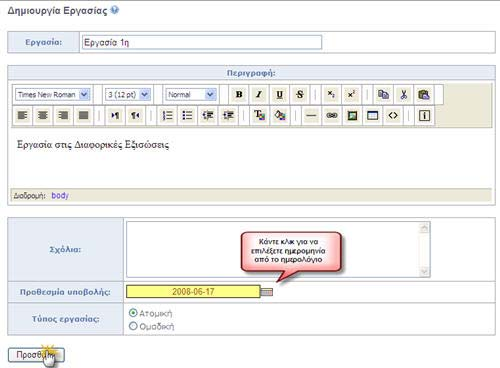Click the Προσθήκη submit button
Viewport: 500px width, 368px height.
coord(36,355)
